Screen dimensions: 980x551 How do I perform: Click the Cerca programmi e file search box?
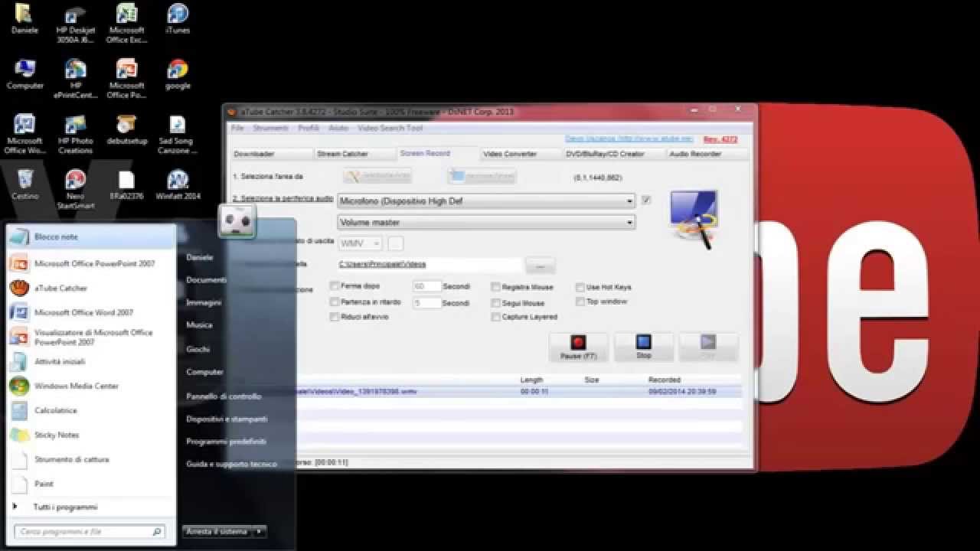90,531
